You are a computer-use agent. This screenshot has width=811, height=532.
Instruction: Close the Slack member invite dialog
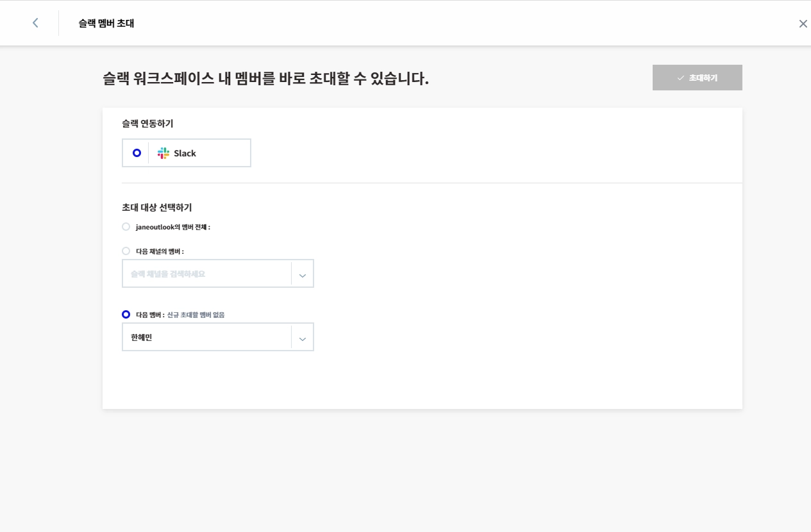[803, 24]
